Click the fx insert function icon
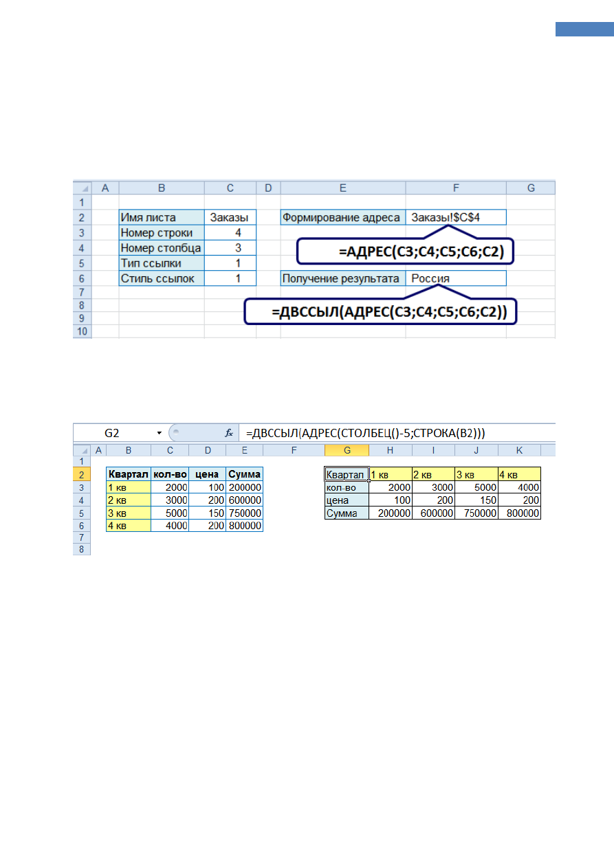614x868 pixels. (x=229, y=433)
